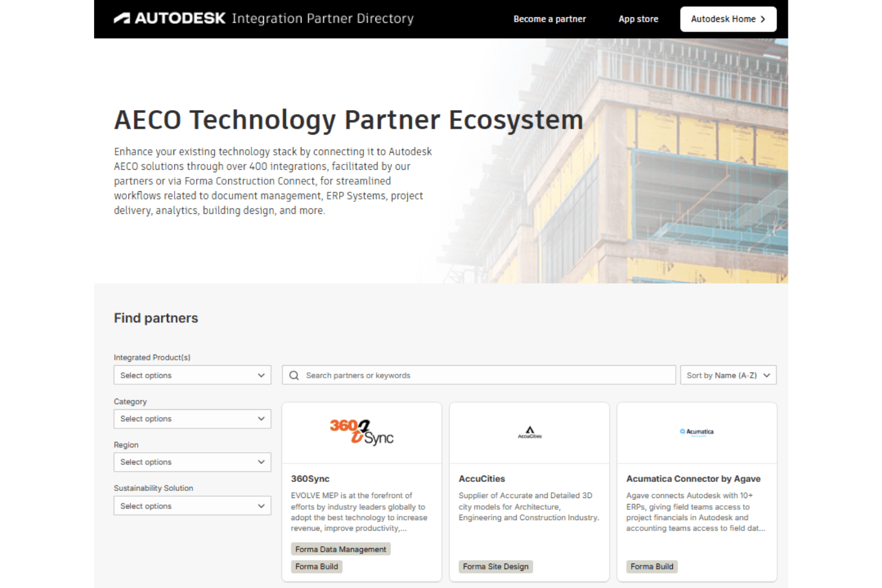Open the AccuCities partner title
Viewport: 882px width, 588px height.
point(482,479)
